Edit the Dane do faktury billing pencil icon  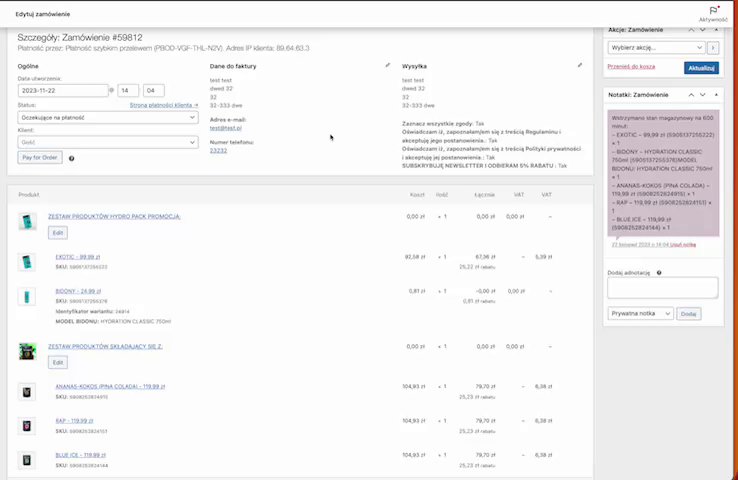pyautogui.click(x=387, y=65)
